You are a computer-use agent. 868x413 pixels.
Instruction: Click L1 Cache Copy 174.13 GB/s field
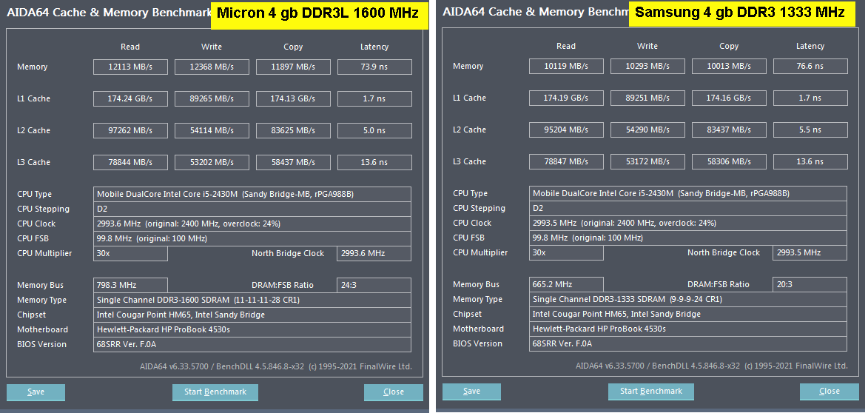click(x=293, y=99)
